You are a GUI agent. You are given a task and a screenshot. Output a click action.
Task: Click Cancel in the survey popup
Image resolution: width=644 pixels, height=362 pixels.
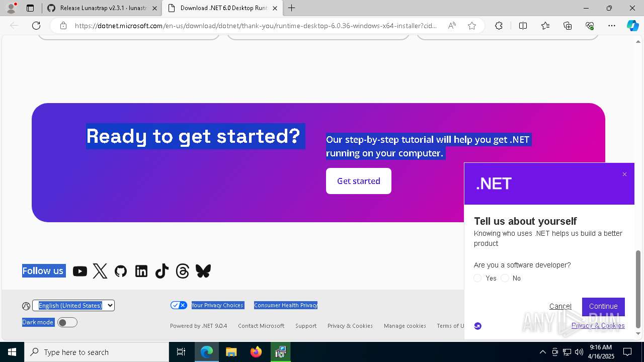pos(560,306)
